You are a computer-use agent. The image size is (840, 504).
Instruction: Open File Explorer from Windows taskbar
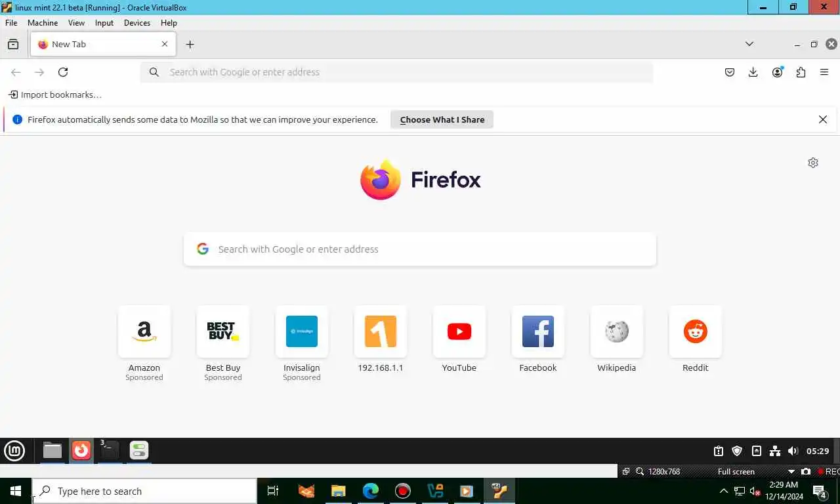(x=339, y=491)
